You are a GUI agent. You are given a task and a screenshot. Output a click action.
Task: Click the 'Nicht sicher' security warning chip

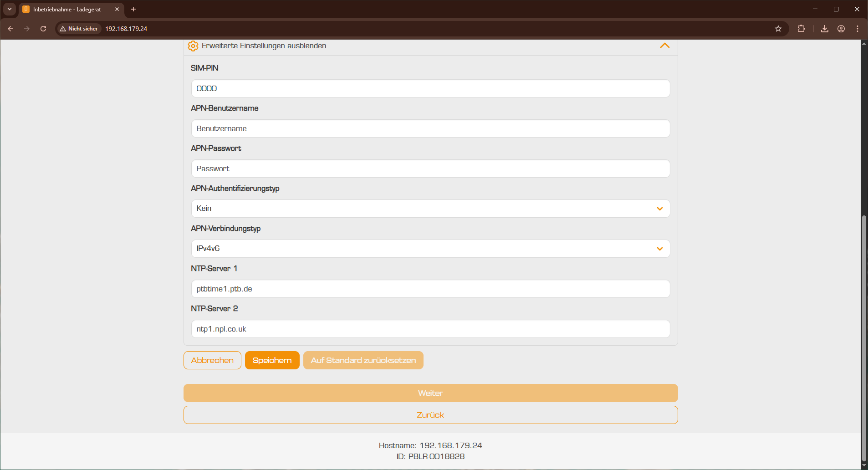[79, 29]
